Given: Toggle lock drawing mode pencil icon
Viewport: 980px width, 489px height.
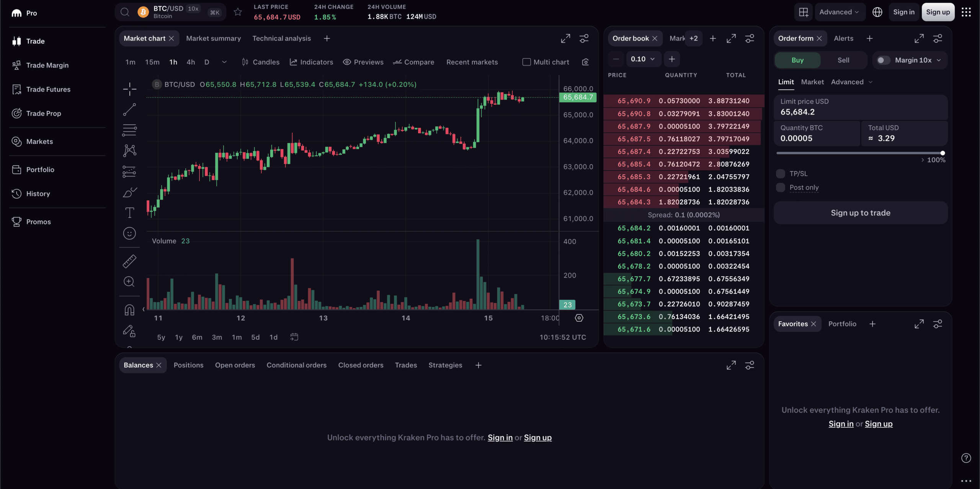Looking at the screenshot, I should [x=129, y=331].
